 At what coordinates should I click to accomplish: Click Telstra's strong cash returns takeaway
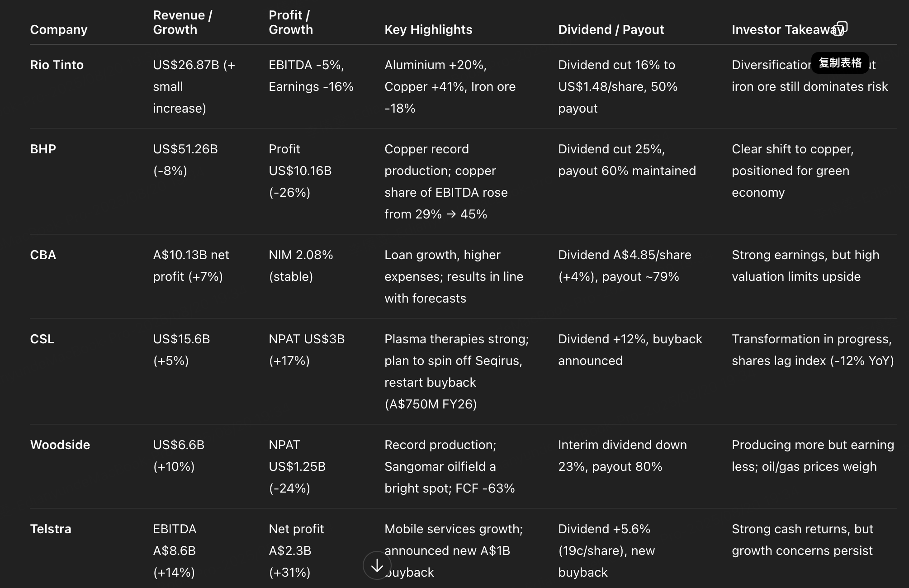pos(802,540)
